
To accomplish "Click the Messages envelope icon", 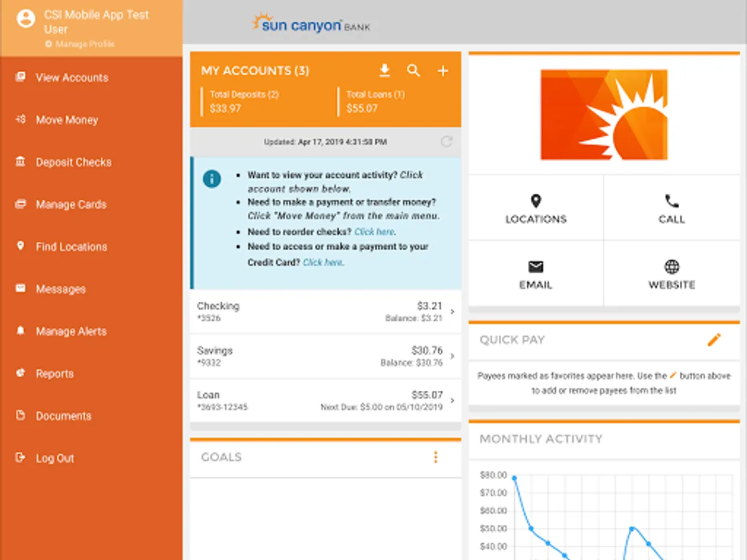I will (21, 289).
